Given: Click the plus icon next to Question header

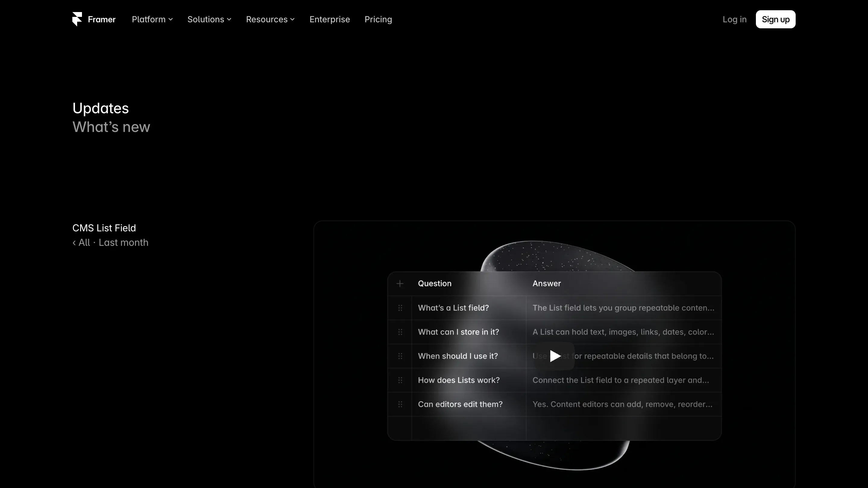Looking at the screenshot, I should pyautogui.click(x=400, y=283).
